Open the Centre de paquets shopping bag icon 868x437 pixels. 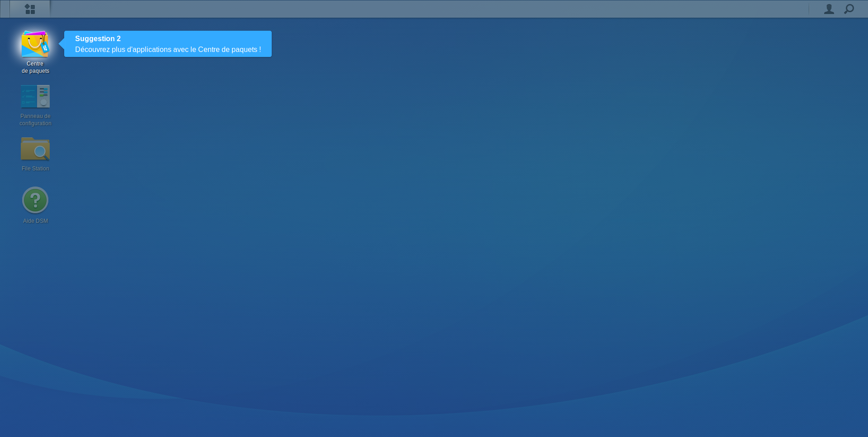pyautogui.click(x=35, y=44)
